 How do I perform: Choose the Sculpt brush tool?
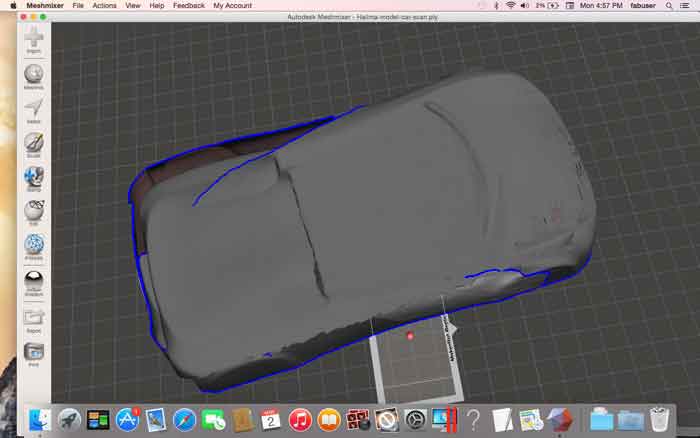[34, 145]
